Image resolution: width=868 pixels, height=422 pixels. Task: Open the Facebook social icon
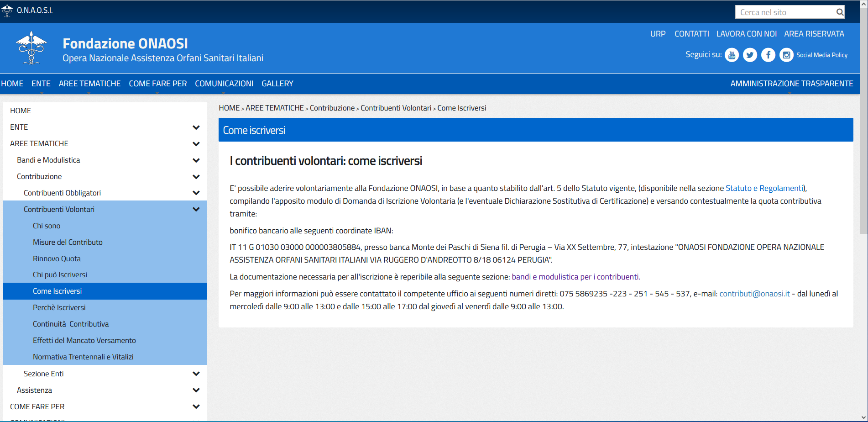(768, 55)
